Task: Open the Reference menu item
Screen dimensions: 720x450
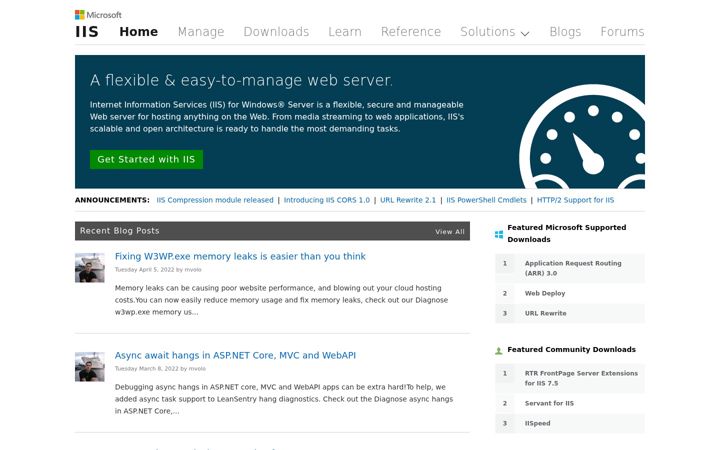Action: coord(411,32)
